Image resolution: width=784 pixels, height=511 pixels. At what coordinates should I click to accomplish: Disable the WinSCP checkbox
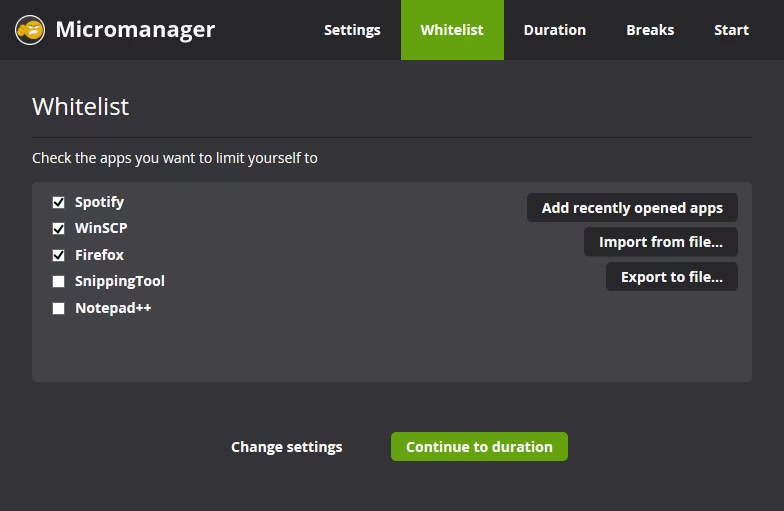coord(59,229)
